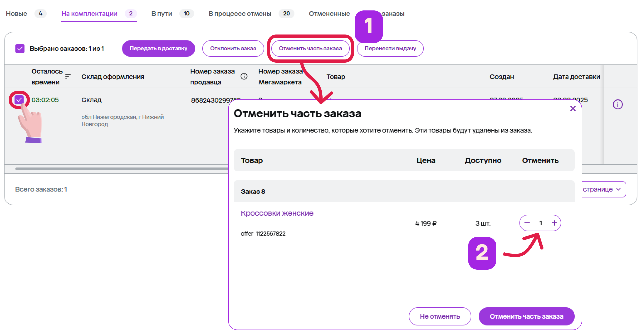The height and width of the screenshot is (330, 644).
Task: Click the minus icon in quantity stepper
Action: pos(527,223)
